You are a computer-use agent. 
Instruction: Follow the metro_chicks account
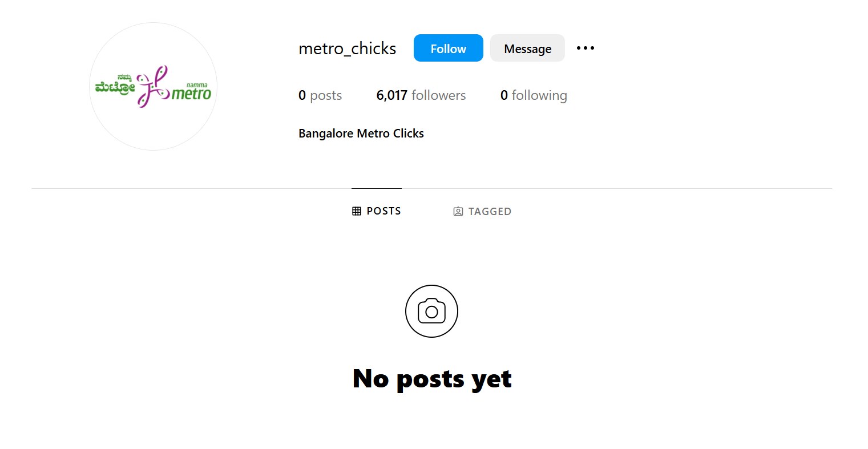448,48
